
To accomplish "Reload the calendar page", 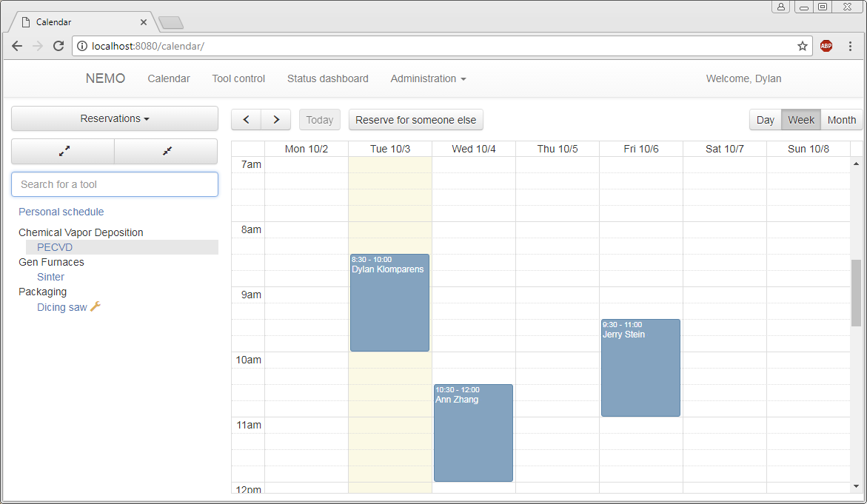I will pos(58,46).
